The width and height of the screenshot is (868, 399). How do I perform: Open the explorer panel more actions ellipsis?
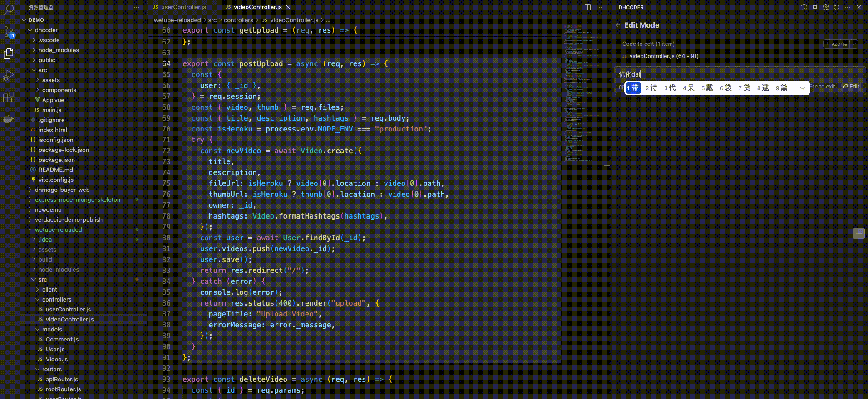(x=137, y=7)
